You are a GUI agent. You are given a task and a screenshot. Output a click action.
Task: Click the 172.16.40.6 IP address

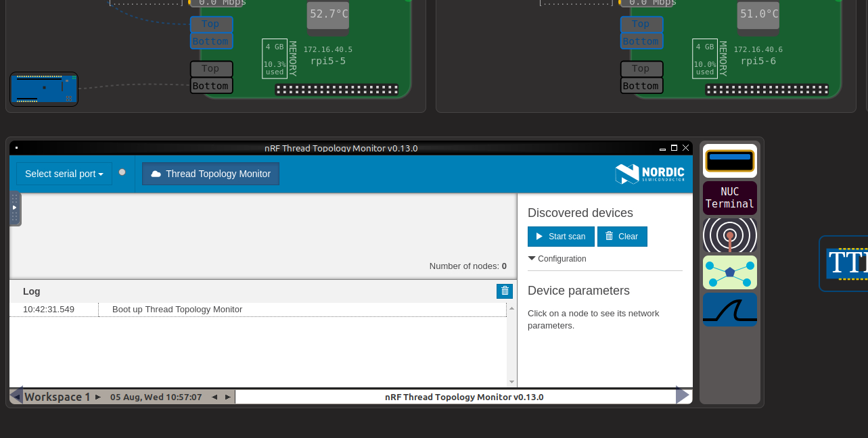point(758,49)
